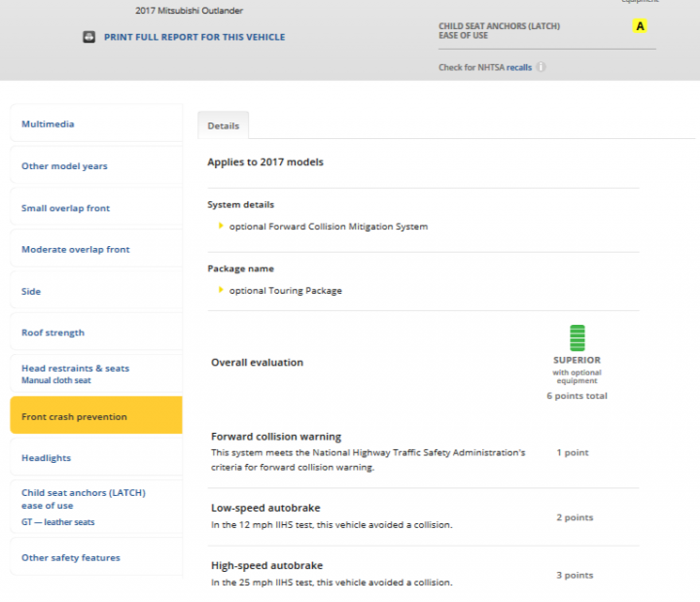
Task: Open the Print Full Report For This Vehicle link
Action: (x=194, y=37)
